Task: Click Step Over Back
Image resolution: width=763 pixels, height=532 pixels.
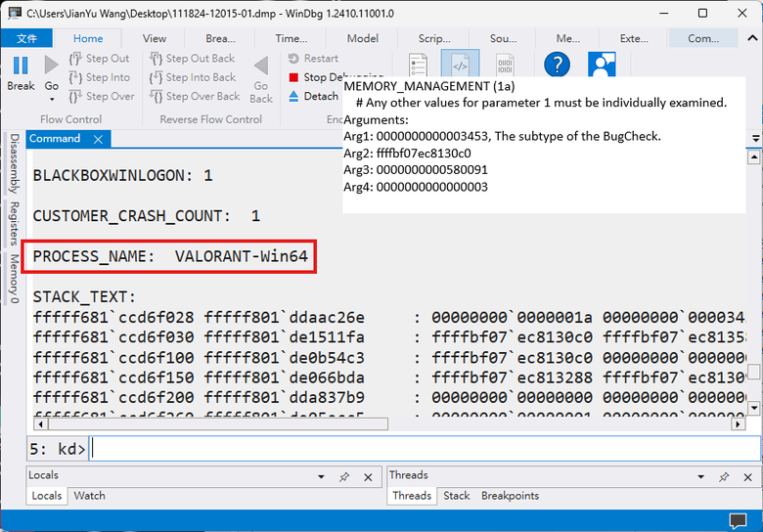Action: point(194,96)
